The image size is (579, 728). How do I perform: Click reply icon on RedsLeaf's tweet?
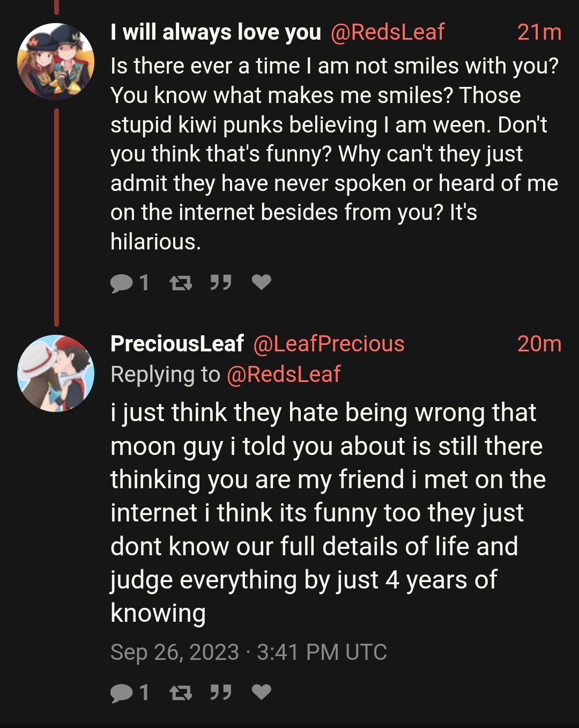point(122,283)
